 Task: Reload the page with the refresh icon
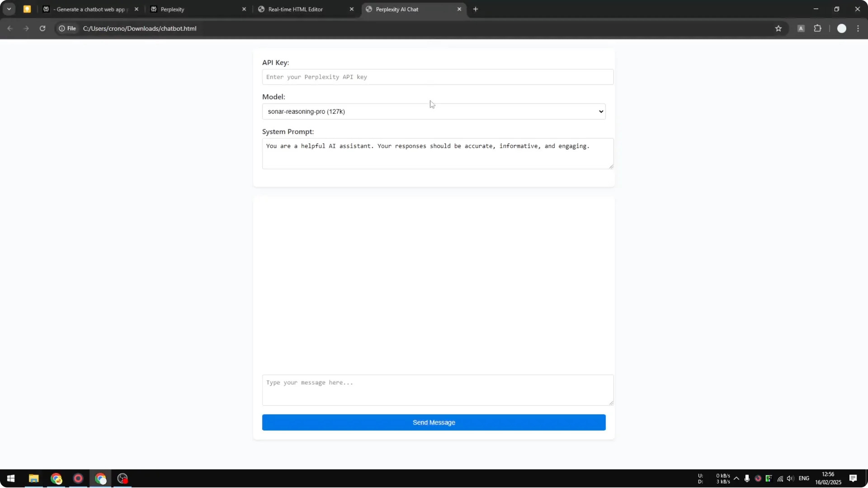pyautogui.click(x=42, y=28)
